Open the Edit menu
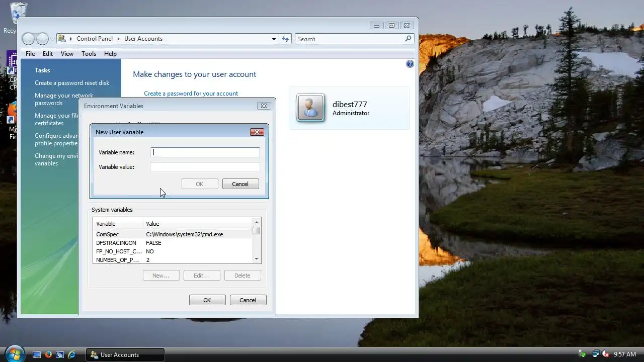Screen dimensions: 644x362 click(x=48, y=54)
